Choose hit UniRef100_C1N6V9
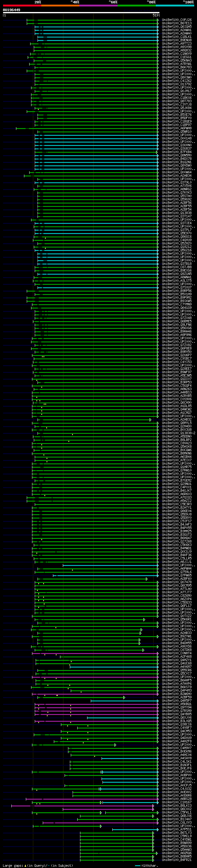 (176, 54)
